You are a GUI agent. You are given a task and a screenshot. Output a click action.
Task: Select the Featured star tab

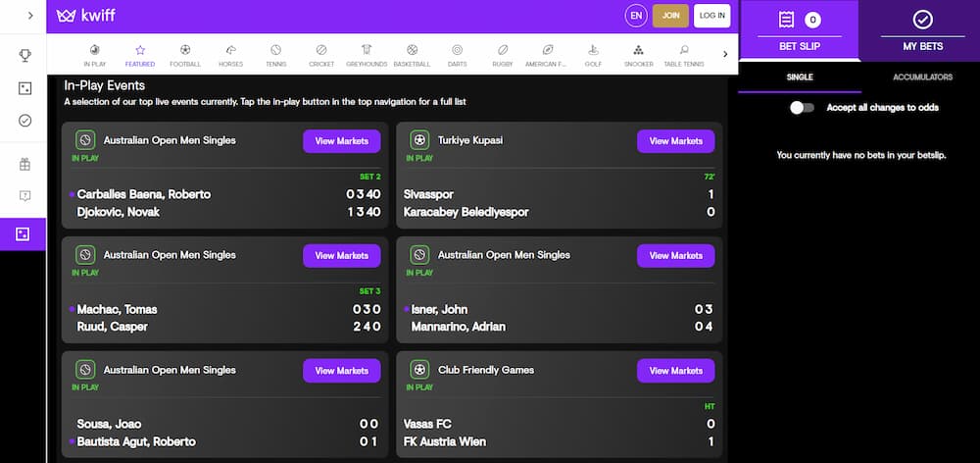tap(140, 56)
